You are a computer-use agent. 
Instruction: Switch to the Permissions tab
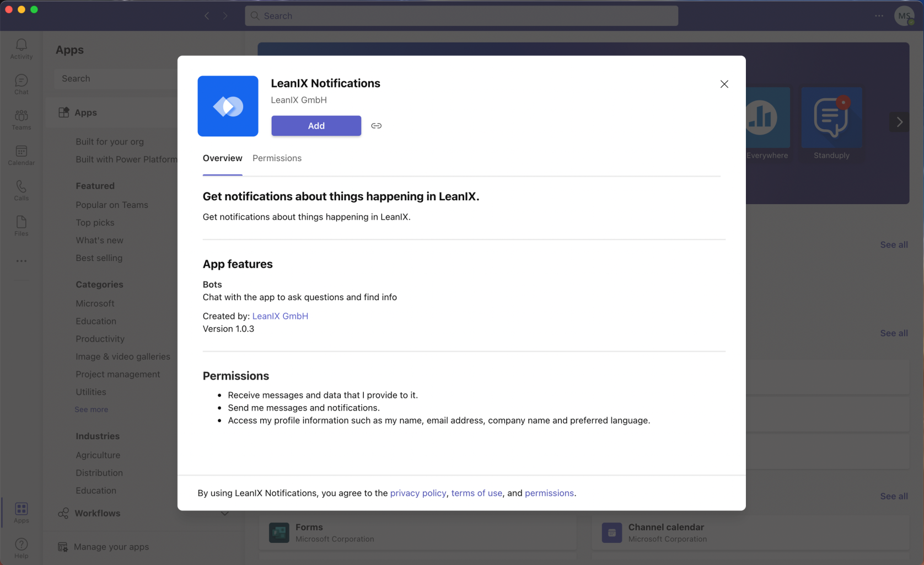tap(277, 158)
